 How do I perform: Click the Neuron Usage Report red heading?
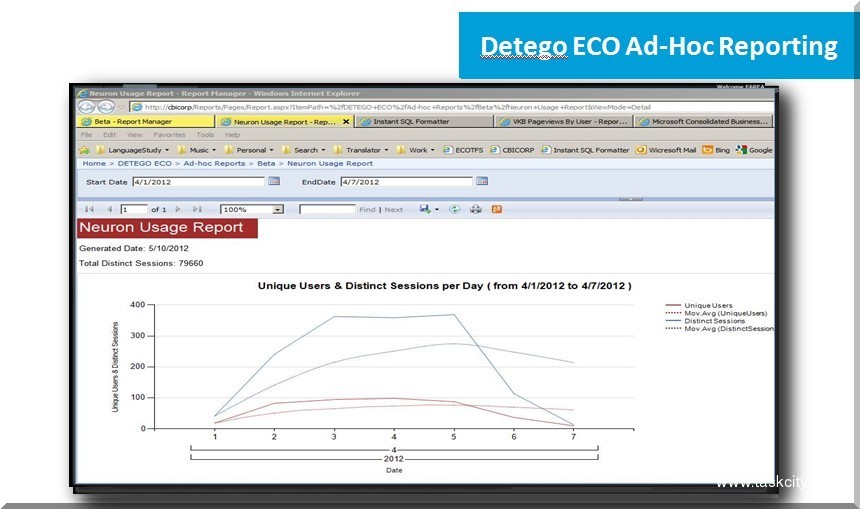167,228
